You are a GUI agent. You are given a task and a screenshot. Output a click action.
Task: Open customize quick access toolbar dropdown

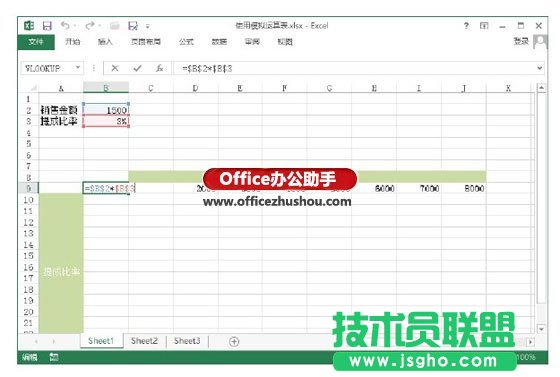148,26
